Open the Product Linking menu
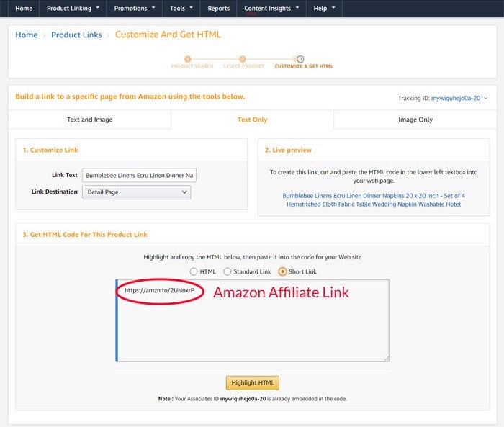The width and height of the screenshot is (504, 427). click(x=73, y=9)
